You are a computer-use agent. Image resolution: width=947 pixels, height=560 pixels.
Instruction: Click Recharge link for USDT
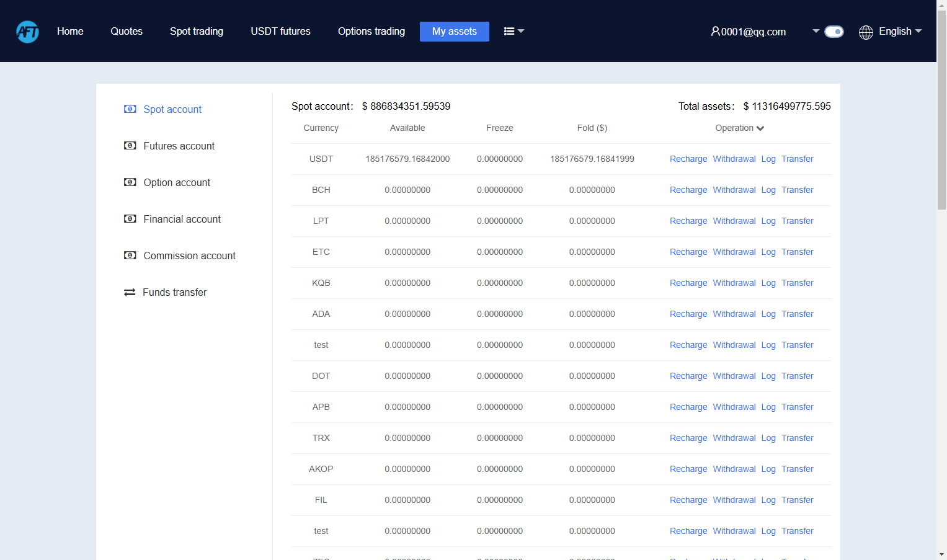[688, 159]
